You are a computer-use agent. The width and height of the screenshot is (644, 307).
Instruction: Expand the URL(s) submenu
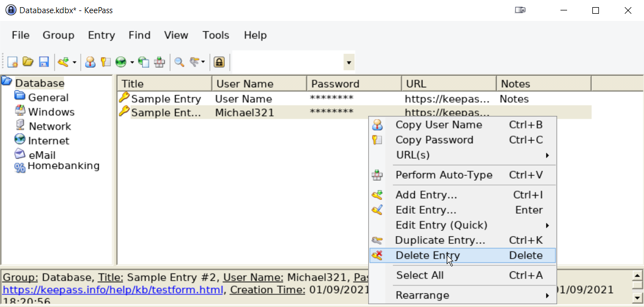463,155
